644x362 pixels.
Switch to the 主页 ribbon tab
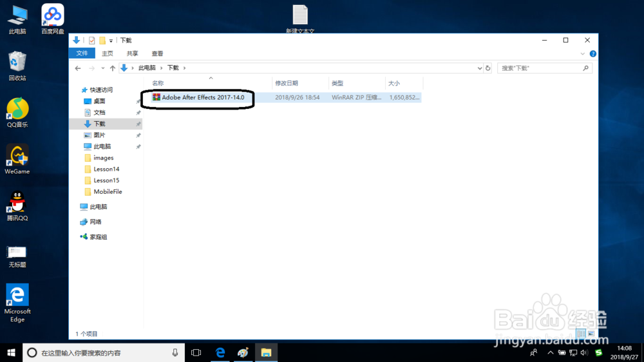(x=108, y=53)
